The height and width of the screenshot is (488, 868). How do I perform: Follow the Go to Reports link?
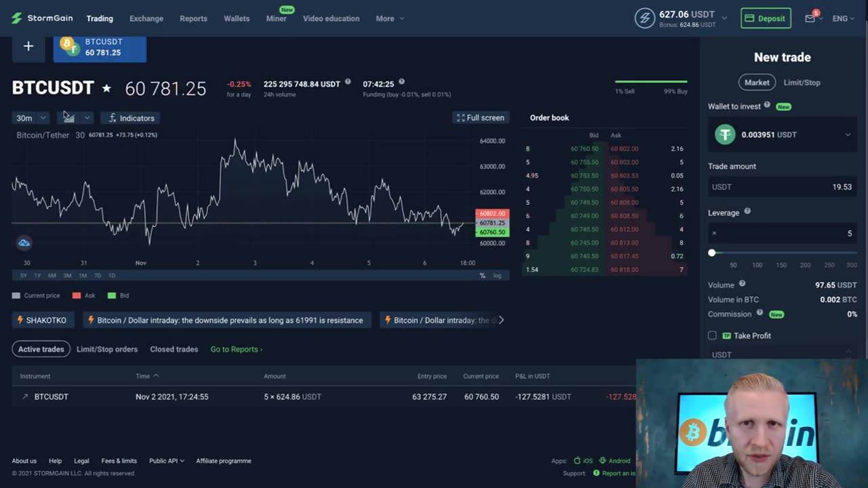(236, 349)
